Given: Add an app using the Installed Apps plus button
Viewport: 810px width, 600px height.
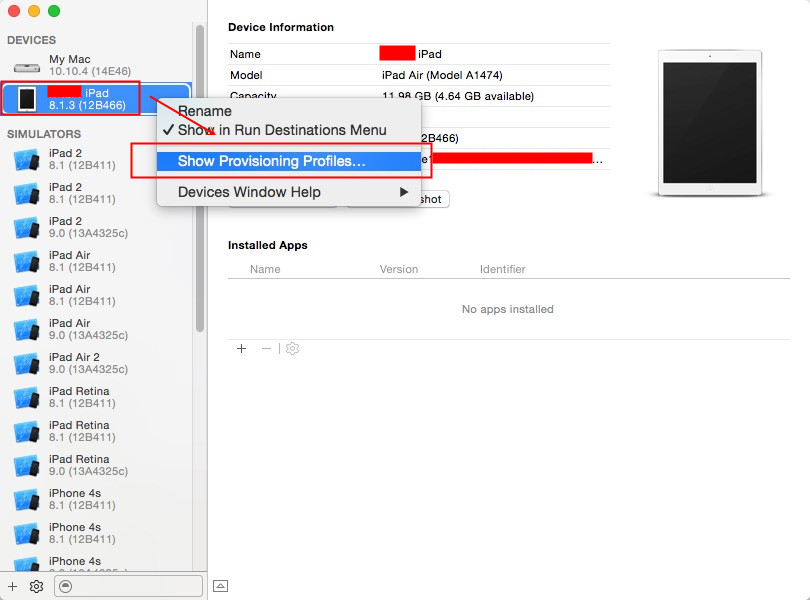Looking at the screenshot, I should 241,349.
